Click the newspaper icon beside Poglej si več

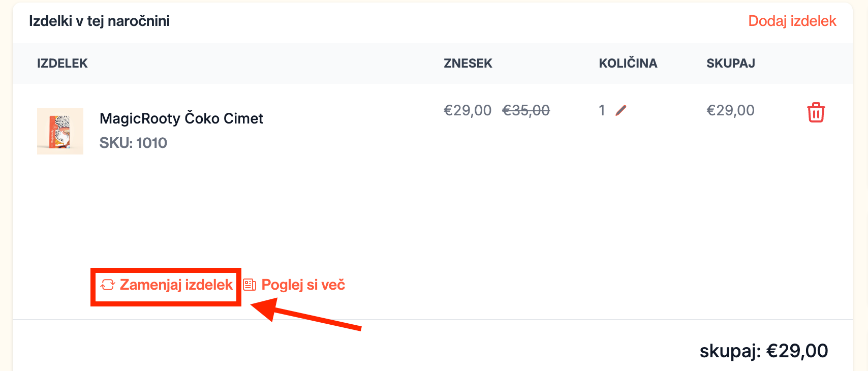(x=250, y=285)
